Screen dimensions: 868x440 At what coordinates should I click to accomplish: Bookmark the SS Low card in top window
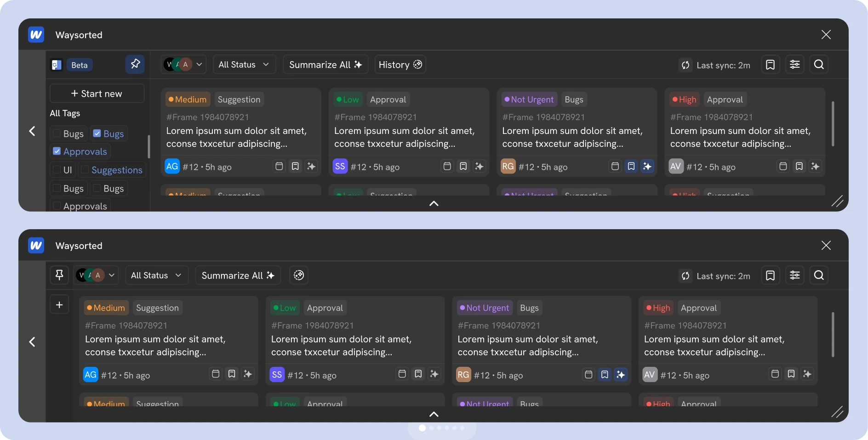[x=463, y=166]
